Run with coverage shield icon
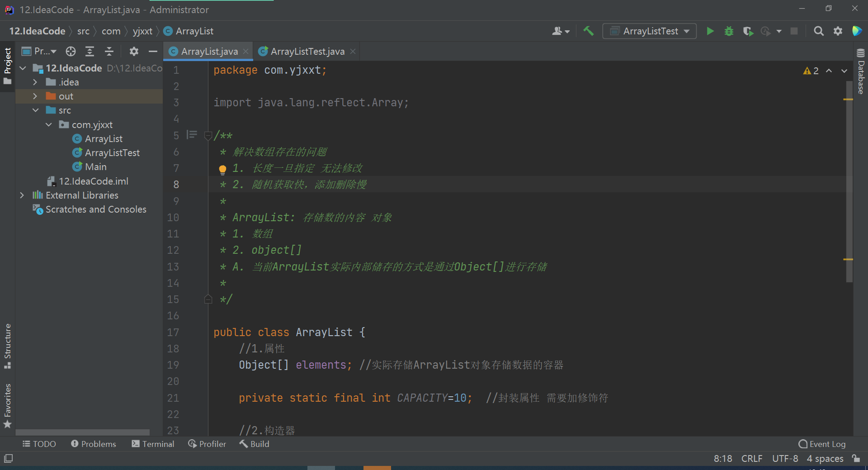 (x=748, y=31)
